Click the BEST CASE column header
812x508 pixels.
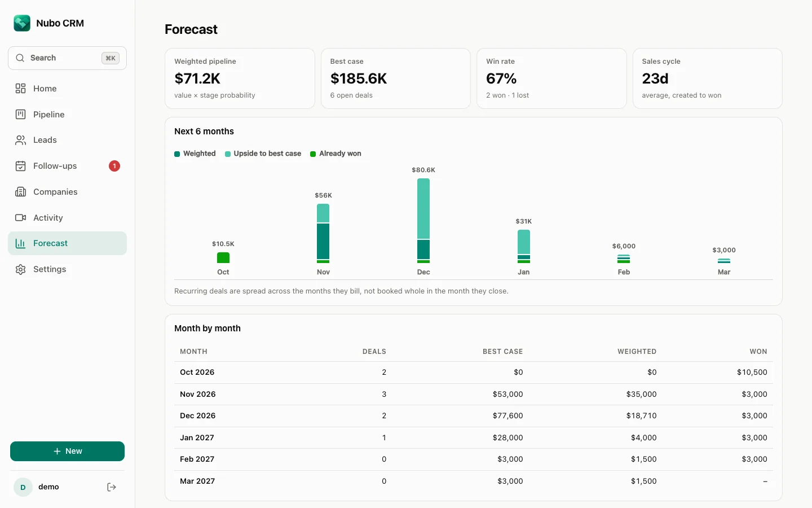pos(503,352)
